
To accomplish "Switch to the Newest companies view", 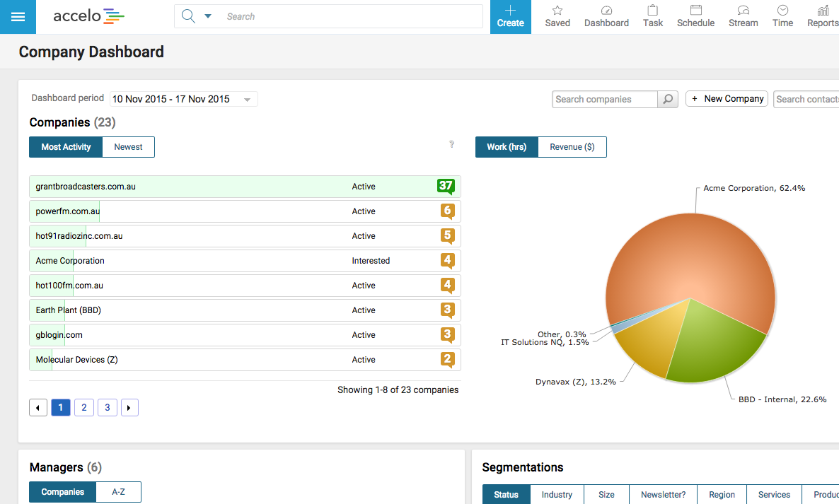I will pyautogui.click(x=129, y=147).
